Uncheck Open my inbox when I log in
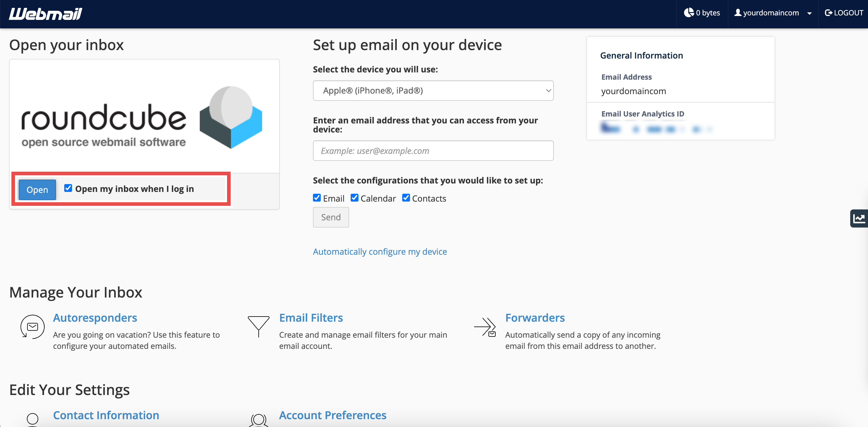This screenshot has width=868, height=427. pyautogui.click(x=68, y=188)
